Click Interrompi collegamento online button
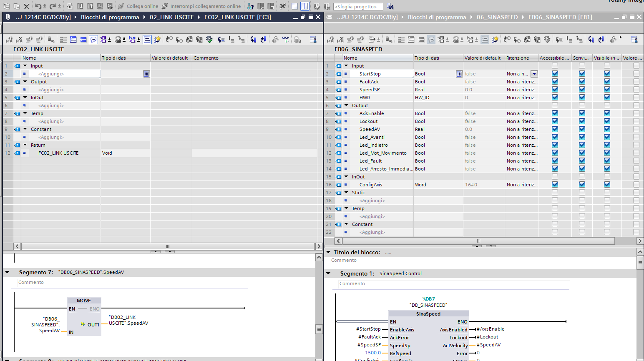The height and width of the screenshot is (361, 644). [x=201, y=6]
